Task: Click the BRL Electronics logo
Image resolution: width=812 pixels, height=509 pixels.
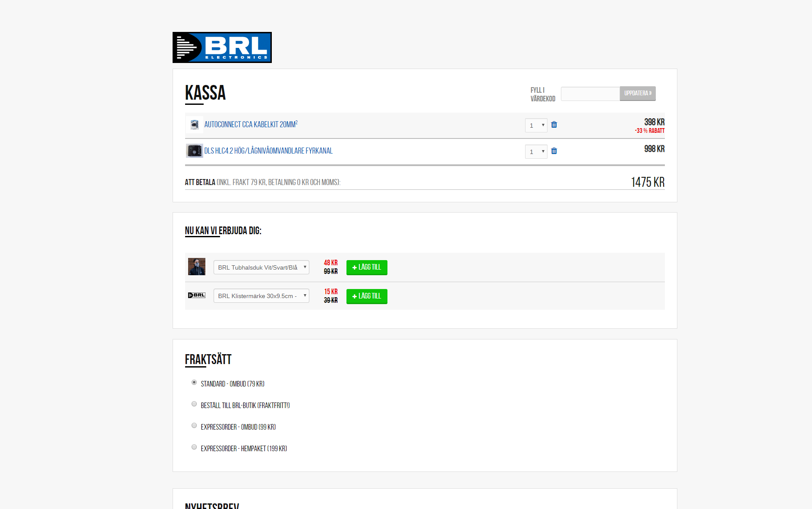Action: pyautogui.click(x=222, y=47)
